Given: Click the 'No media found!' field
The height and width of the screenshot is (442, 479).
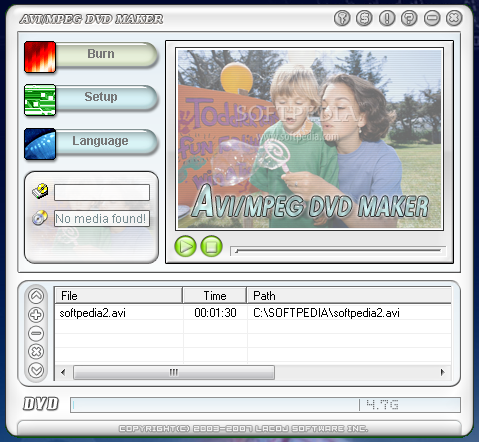Looking at the screenshot, I should click(102, 219).
